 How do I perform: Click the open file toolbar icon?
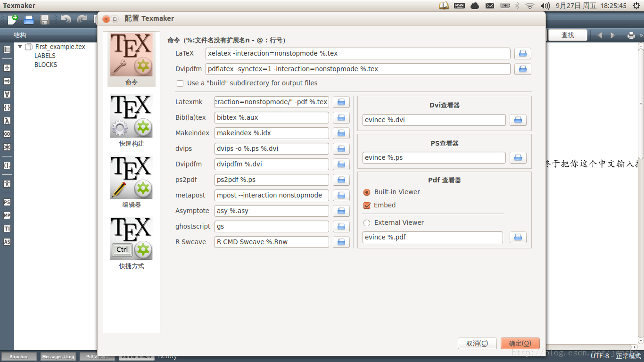pyautogui.click(x=29, y=20)
